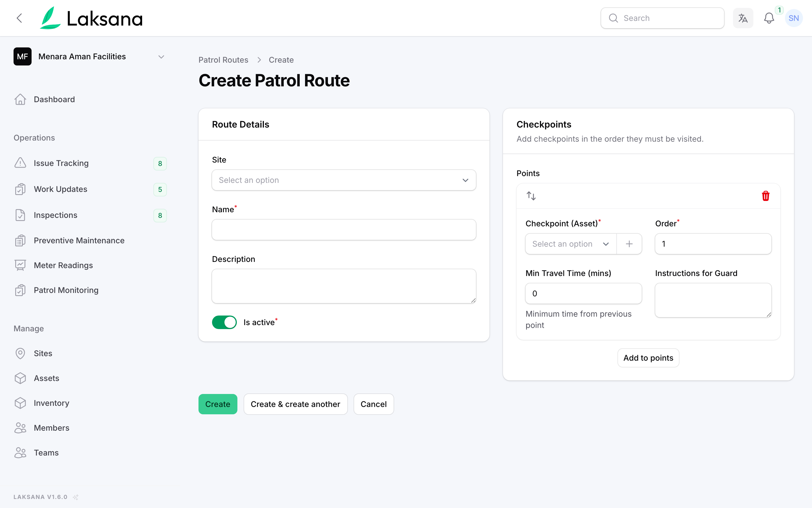Click sparkle icon beside Laksana version

pyautogui.click(x=76, y=497)
